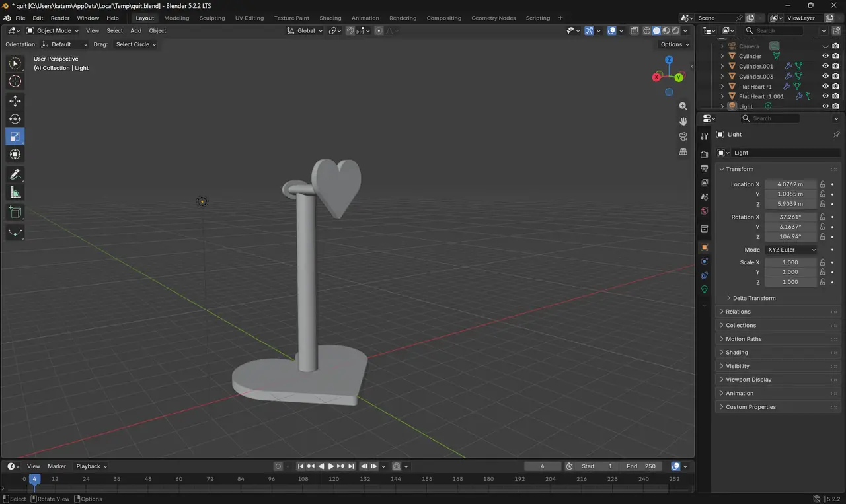Toggle the camera view icon
Viewport: 846px width, 504px height.
click(683, 136)
